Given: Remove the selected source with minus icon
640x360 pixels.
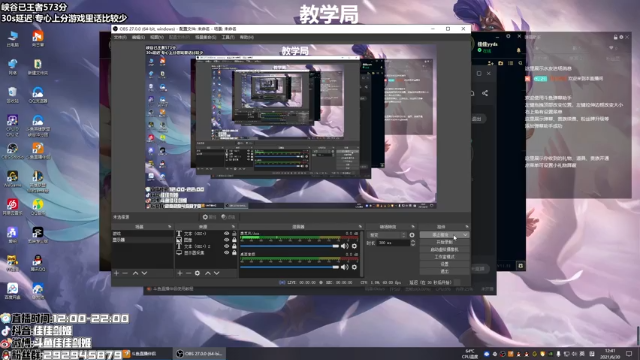Looking at the screenshot, I should click(x=188, y=273).
